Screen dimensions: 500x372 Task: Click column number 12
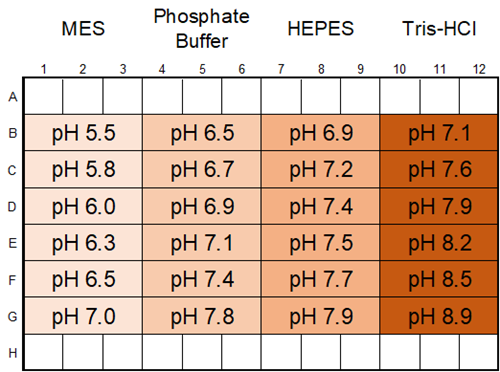click(x=479, y=69)
